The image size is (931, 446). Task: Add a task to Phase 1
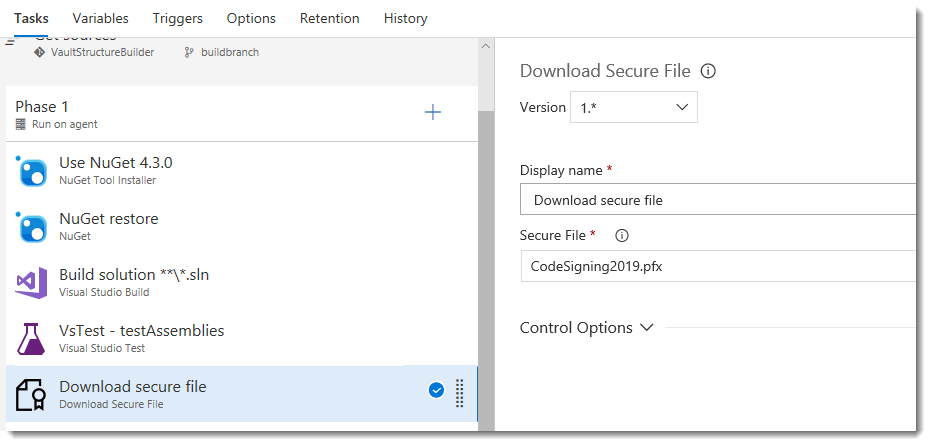(x=433, y=112)
